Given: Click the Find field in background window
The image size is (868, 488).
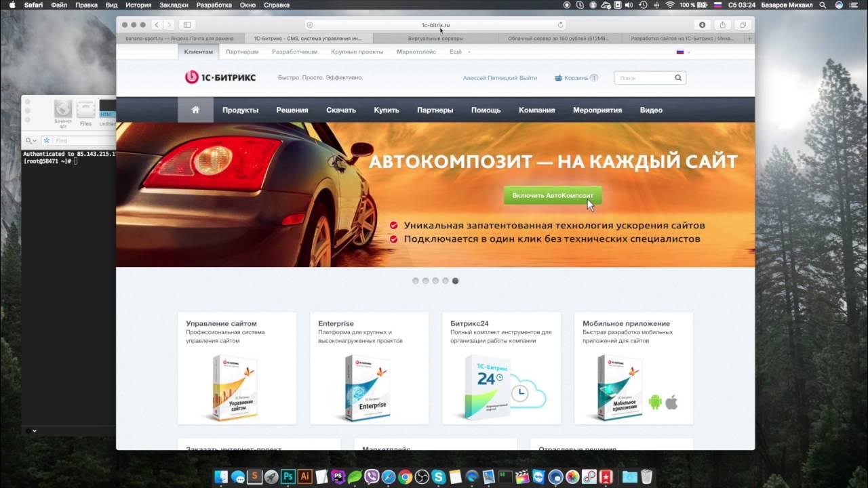Looking at the screenshot, I should click(78, 140).
